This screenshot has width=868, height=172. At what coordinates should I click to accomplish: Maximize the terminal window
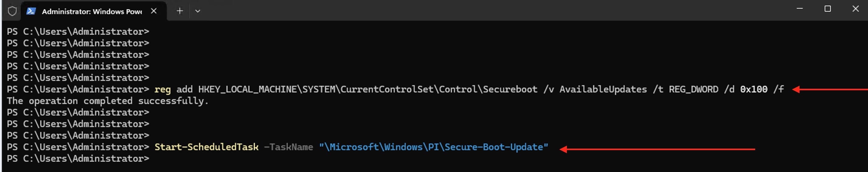click(828, 9)
